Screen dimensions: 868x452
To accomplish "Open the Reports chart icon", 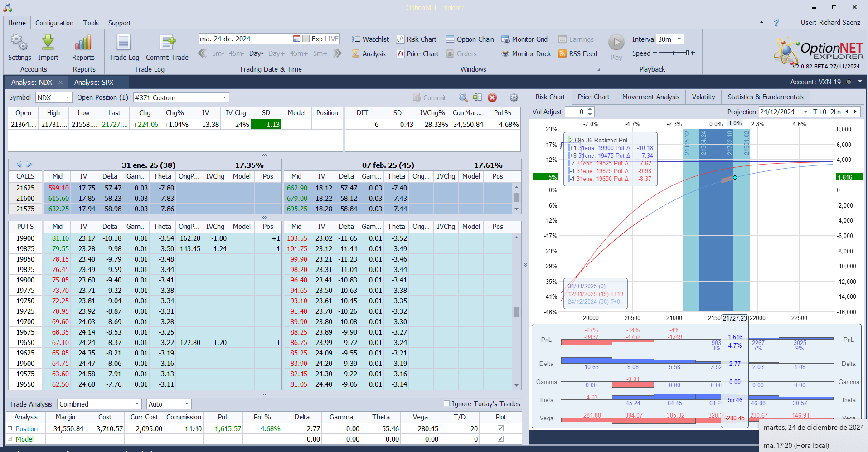I will [83, 43].
